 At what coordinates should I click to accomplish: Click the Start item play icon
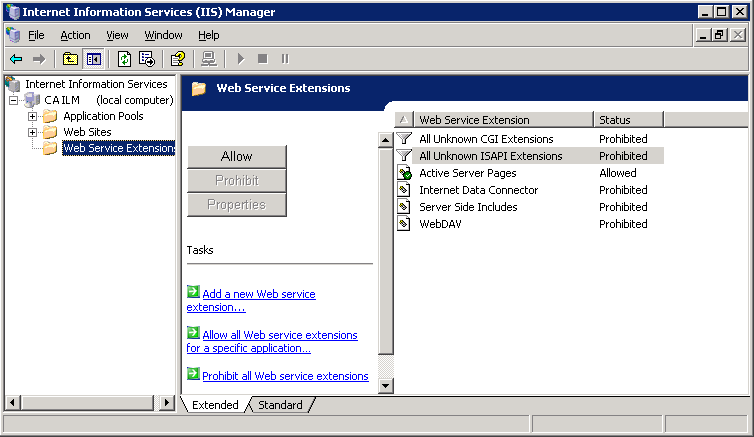pos(241,59)
